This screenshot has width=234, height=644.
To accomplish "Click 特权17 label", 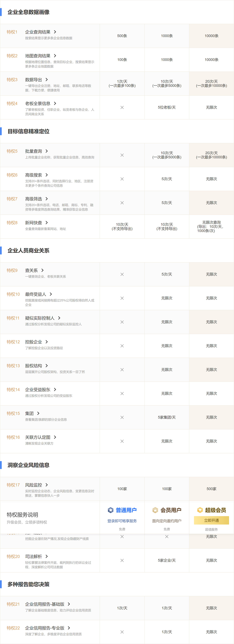I will point(13,485).
